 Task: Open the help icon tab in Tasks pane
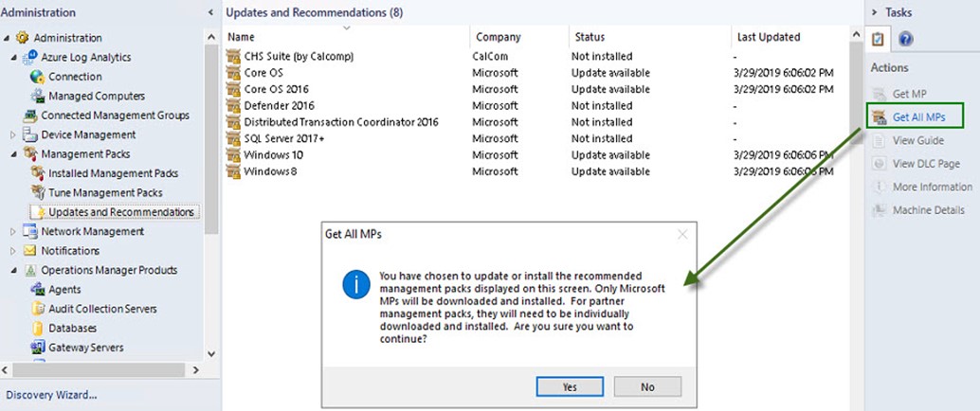click(905, 39)
